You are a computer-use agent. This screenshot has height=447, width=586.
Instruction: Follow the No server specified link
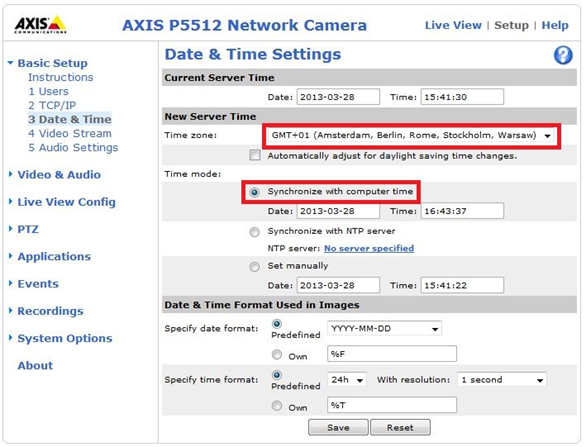pyautogui.click(x=369, y=248)
